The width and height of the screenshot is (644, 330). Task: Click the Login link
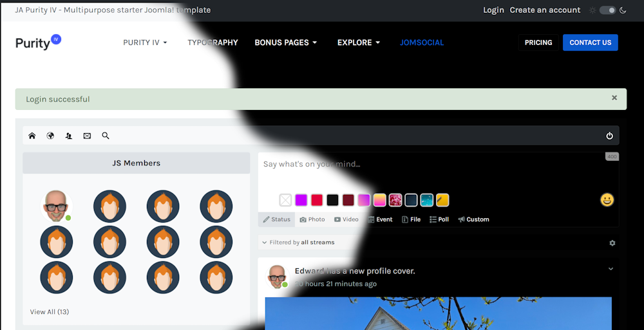tap(493, 10)
